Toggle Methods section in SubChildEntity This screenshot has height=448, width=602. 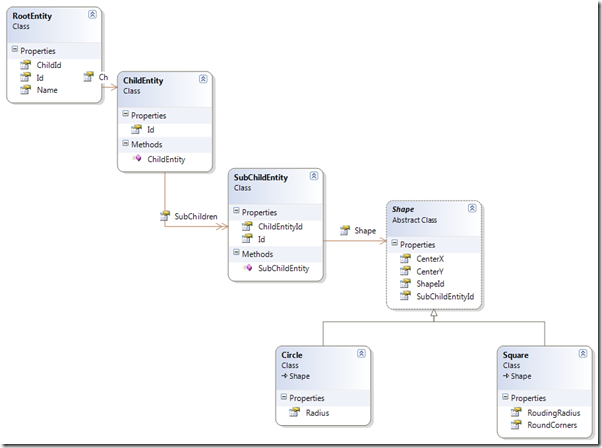(236, 253)
